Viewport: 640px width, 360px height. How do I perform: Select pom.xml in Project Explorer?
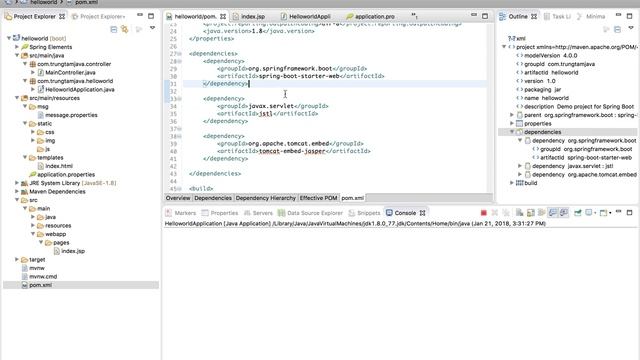tap(40, 285)
